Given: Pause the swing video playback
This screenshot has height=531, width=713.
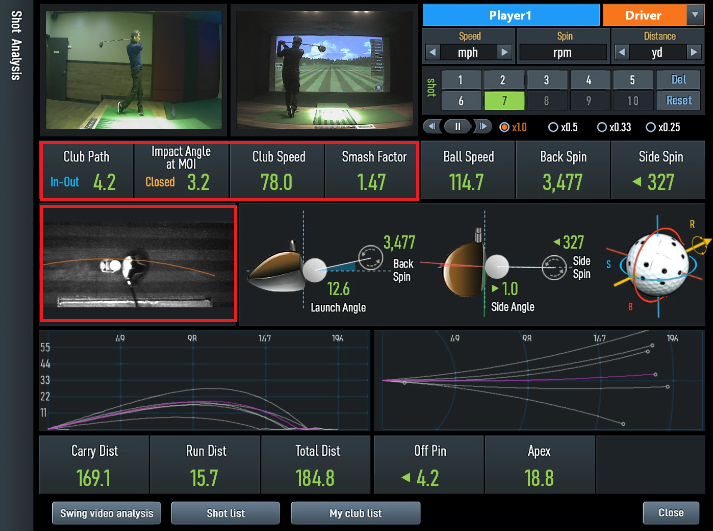Looking at the screenshot, I should (x=458, y=127).
